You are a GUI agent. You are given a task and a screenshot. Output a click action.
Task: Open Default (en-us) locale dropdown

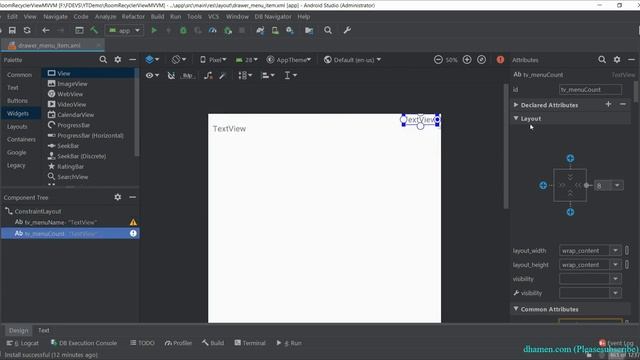pyautogui.click(x=352, y=60)
